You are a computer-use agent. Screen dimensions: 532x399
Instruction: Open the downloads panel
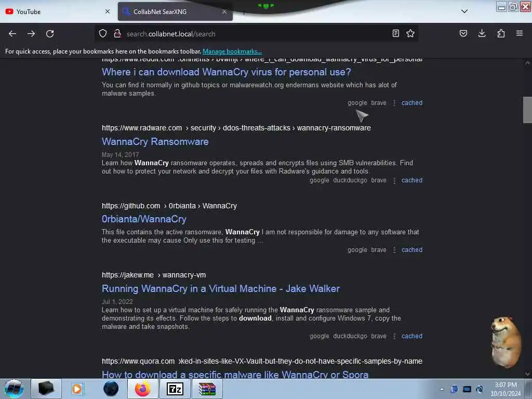(x=482, y=33)
